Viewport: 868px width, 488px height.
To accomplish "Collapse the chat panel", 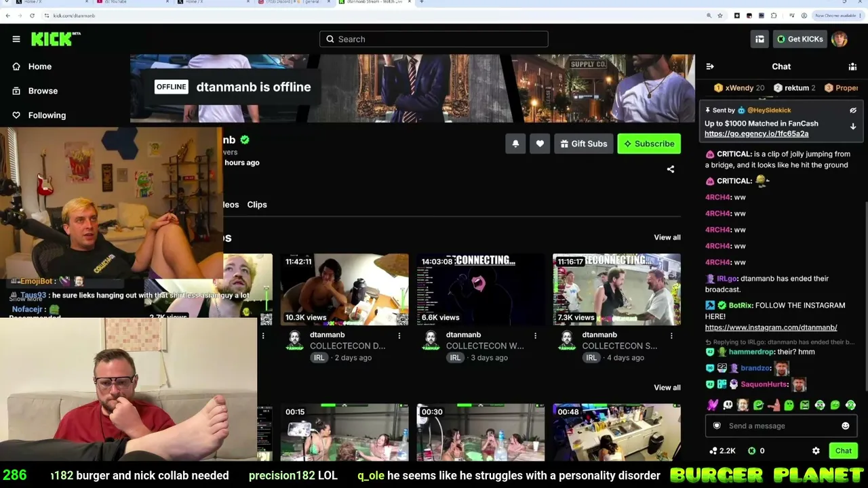I will pos(710,66).
